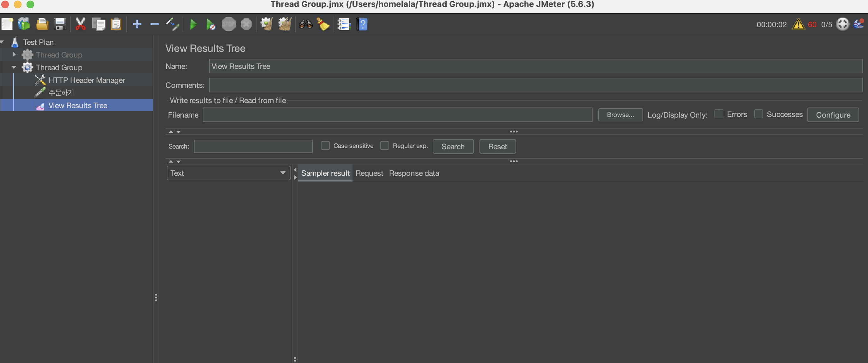The width and height of the screenshot is (868, 363).
Task: Click the yellow warning log icon
Action: coord(798,24)
